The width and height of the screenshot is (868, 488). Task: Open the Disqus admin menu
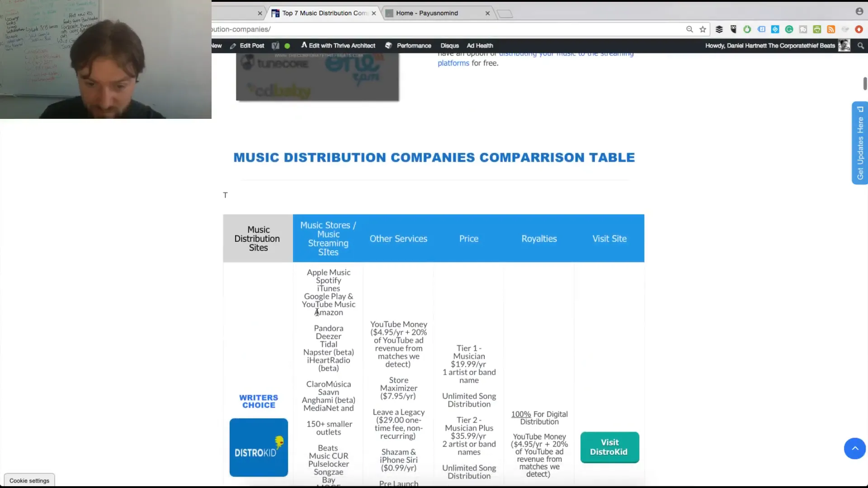tap(449, 46)
